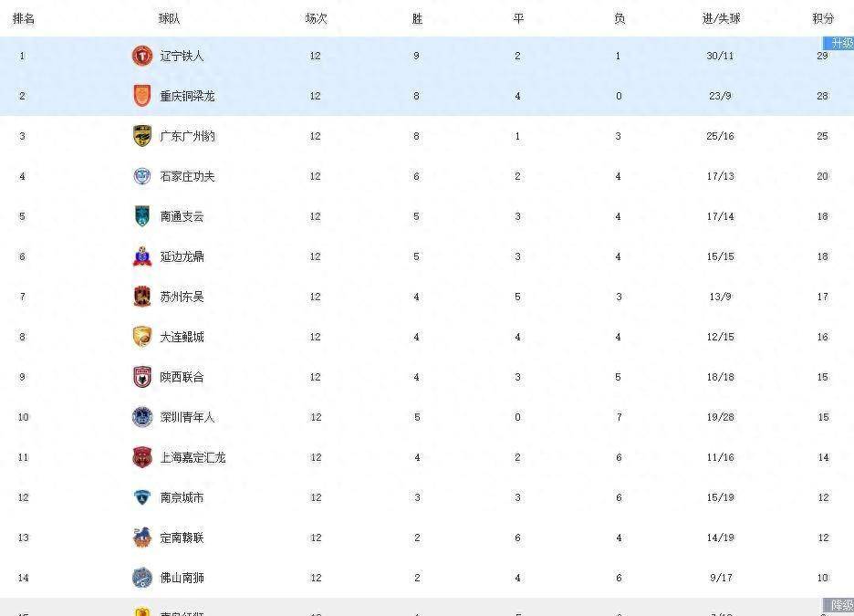The width and height of the screenshot is (854, 616).
Task: Click the 延边龙鼎 team badge
Action: 141,256
